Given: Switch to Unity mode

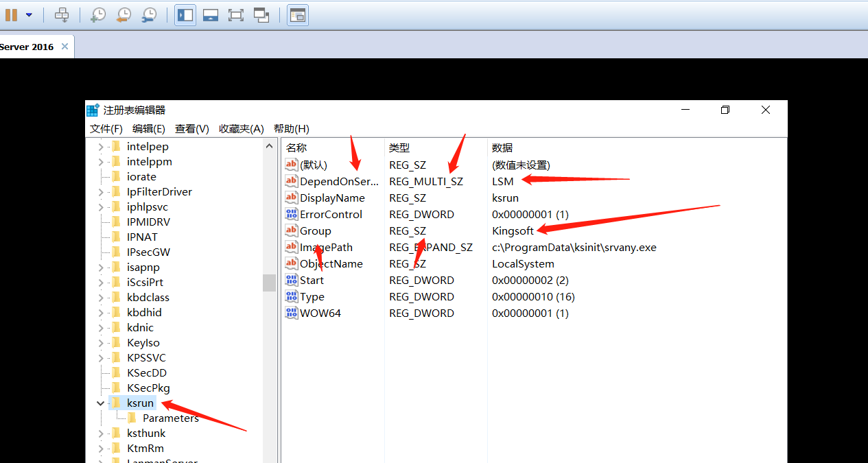Looking at the screenshot, I should point(261,14).
